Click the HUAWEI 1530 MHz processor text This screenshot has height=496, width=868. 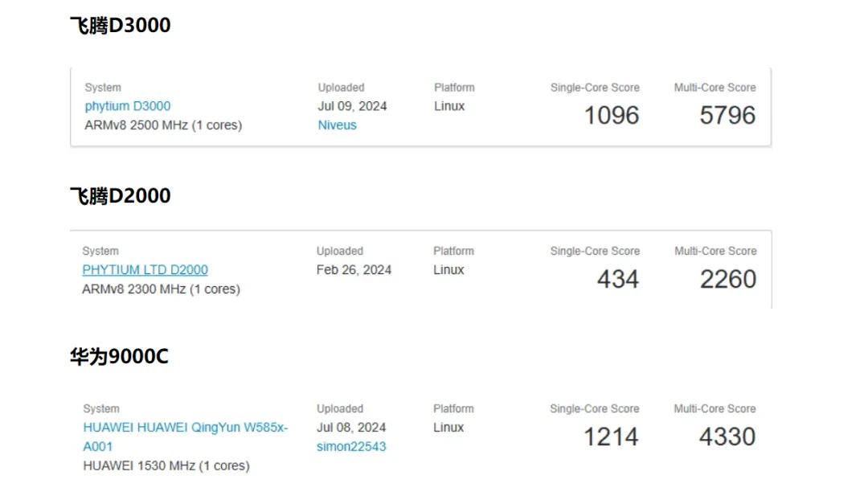[166, 466]
